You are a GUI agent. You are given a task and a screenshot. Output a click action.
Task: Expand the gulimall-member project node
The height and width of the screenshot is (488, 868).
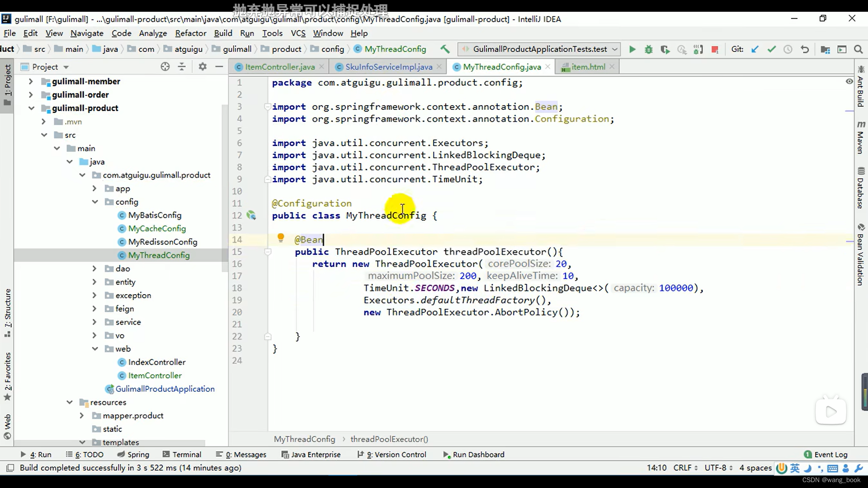click(30, 80)
